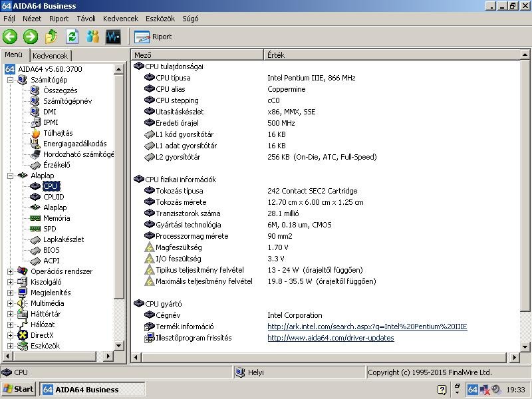The width and height of the screenshot is (532, 399).
Task: Click the Hordozható számítógép laptop icon
Action: click(x=35, y=154)
